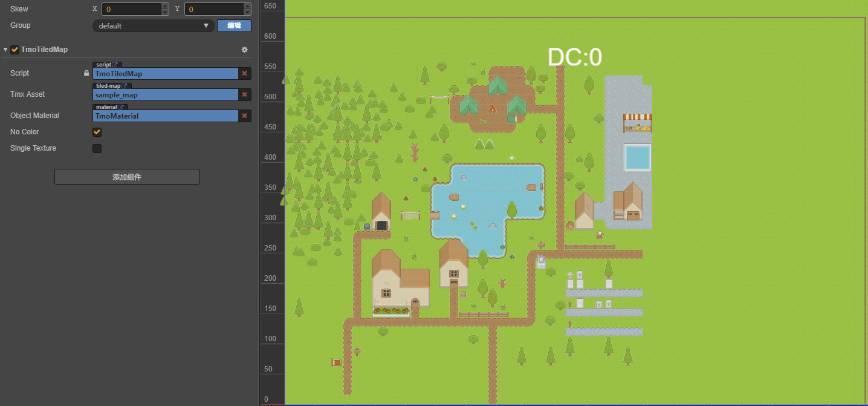Decrease the Skew Y value with down arrow
Viewport: 868px width, 406px height.
247,12
